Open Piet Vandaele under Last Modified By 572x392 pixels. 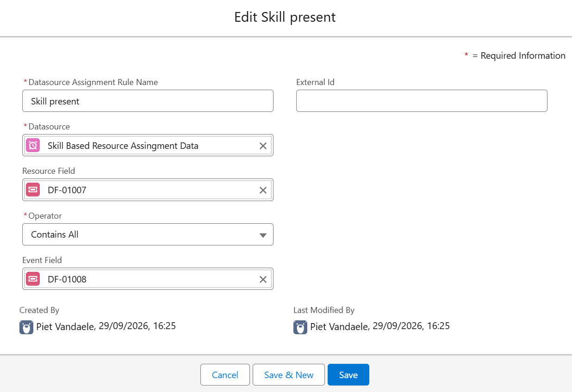click(x=340, y=326)
